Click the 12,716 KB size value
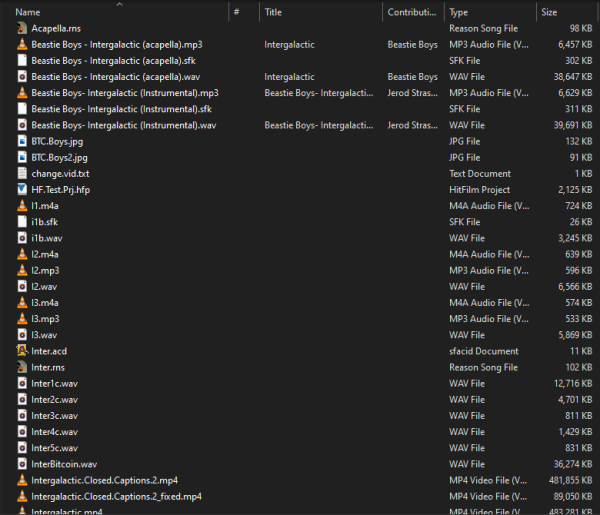 click(x=573, y=383)
